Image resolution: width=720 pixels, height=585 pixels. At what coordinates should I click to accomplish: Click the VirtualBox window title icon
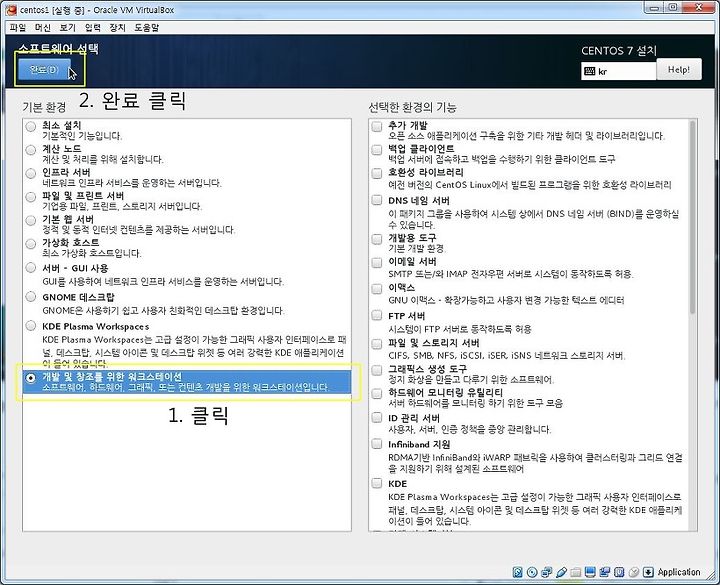click(x=11, y=9)
